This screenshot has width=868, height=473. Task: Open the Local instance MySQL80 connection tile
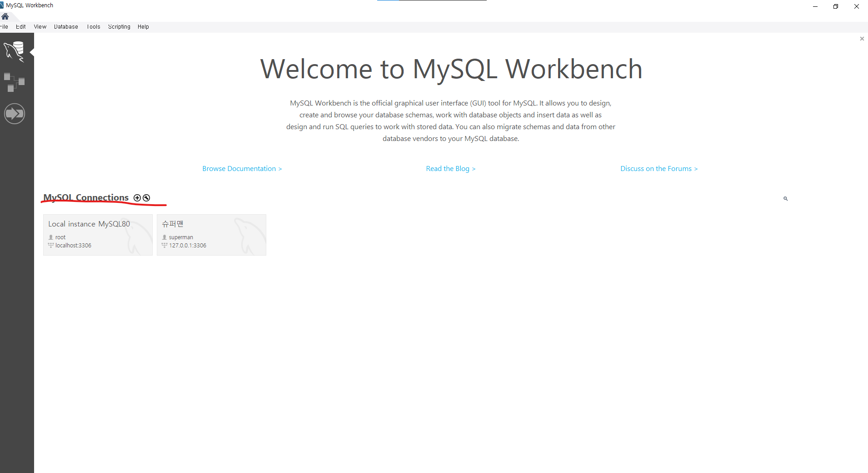click(98, 235)
